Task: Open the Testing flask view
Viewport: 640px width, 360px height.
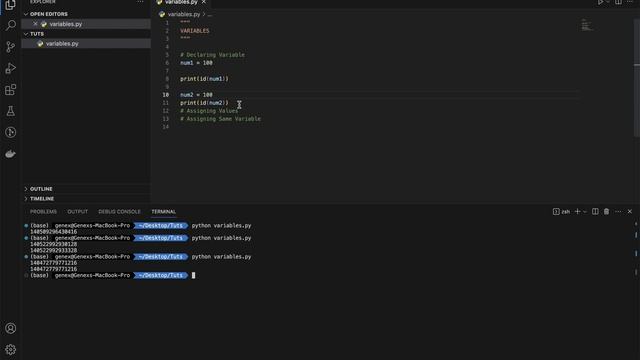Action: (10, 111)
